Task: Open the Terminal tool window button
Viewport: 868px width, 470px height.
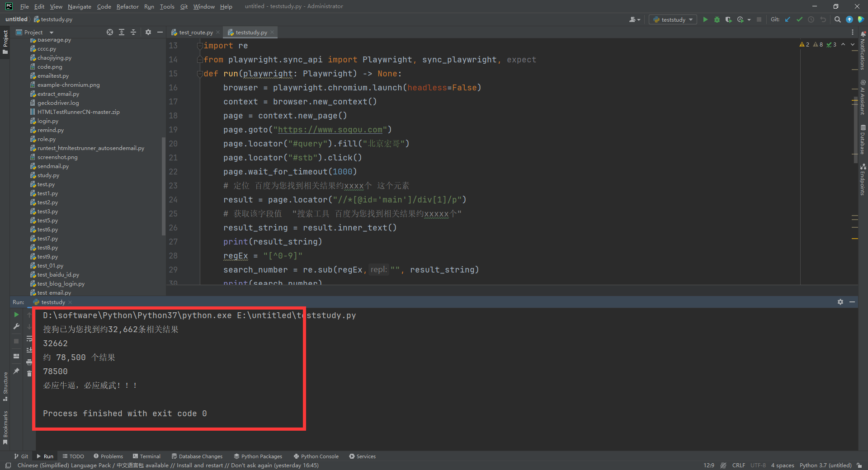Action: point(146,456)
